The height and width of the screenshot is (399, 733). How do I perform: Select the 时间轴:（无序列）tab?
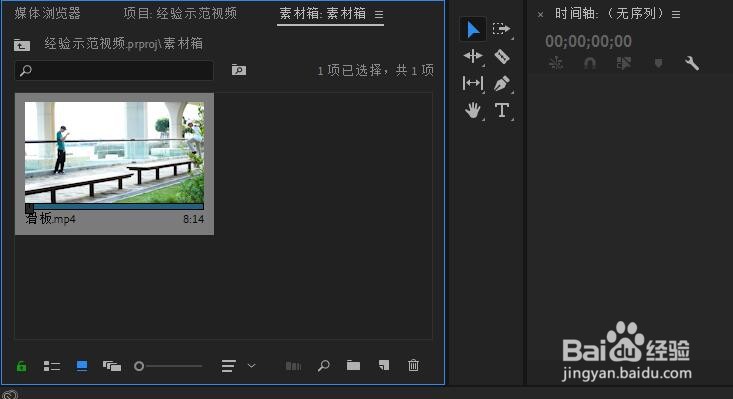pos(609,14)
